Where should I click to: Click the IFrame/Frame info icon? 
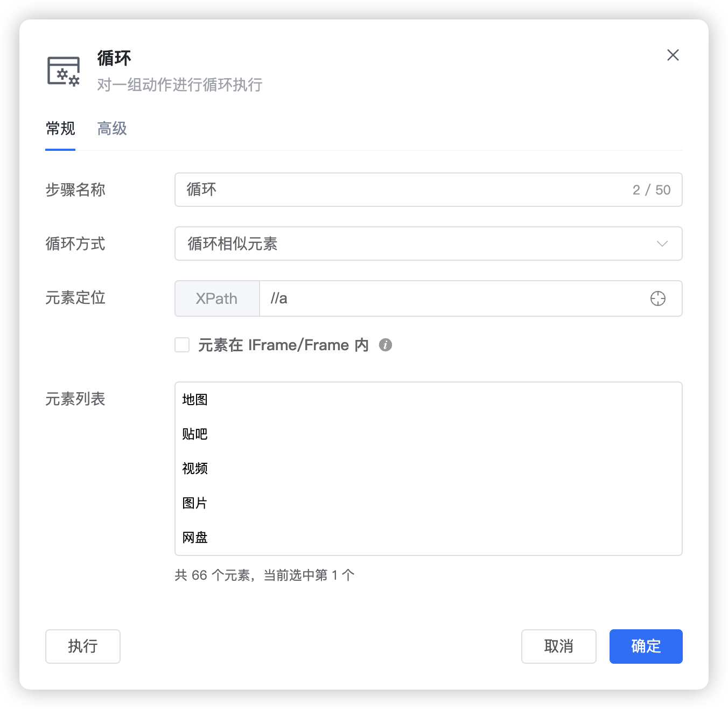click(386, 345)
